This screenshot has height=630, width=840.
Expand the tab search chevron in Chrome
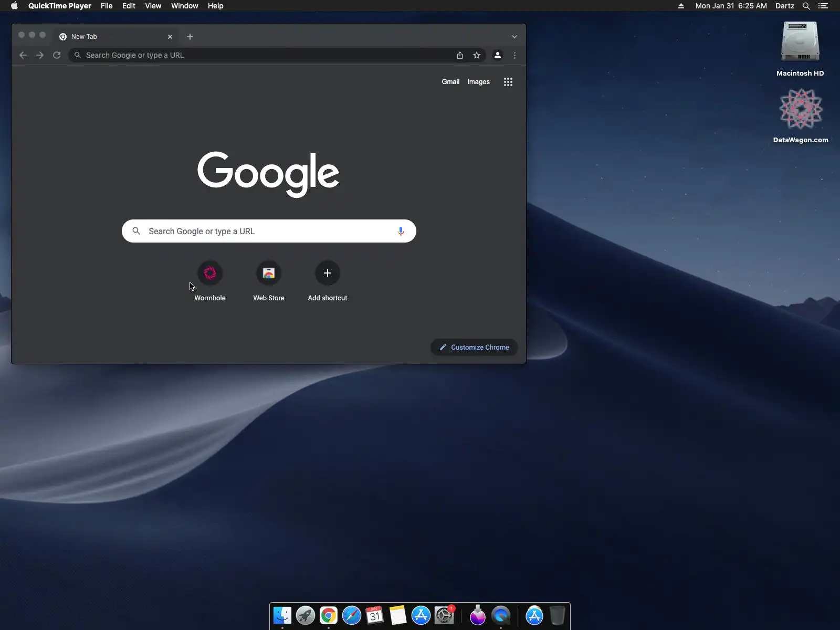point(514,37)
